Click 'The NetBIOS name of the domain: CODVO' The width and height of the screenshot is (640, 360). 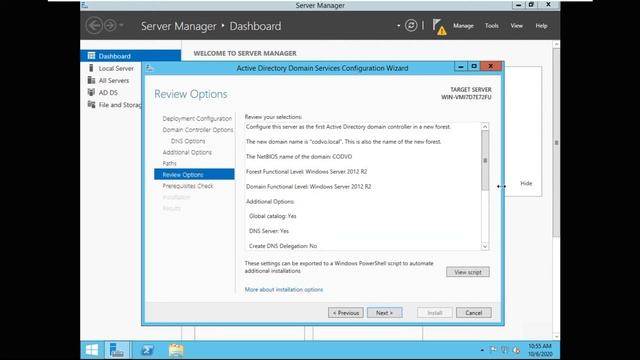pos(299,157)
